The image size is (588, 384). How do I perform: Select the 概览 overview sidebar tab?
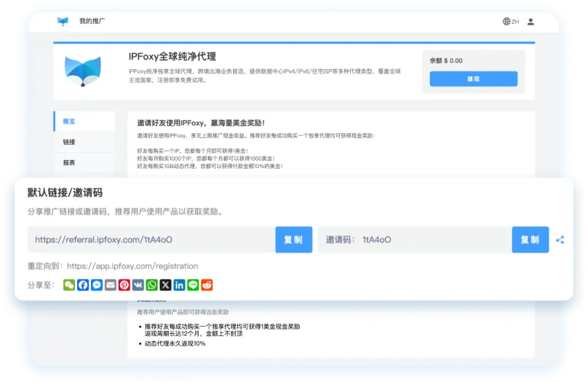click(x=84, y=121)
